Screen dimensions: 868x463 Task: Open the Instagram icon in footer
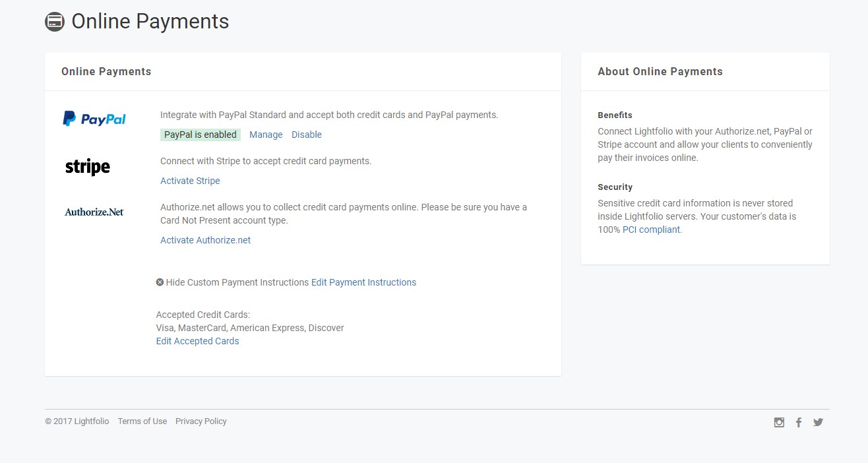[x=779, y=423]
